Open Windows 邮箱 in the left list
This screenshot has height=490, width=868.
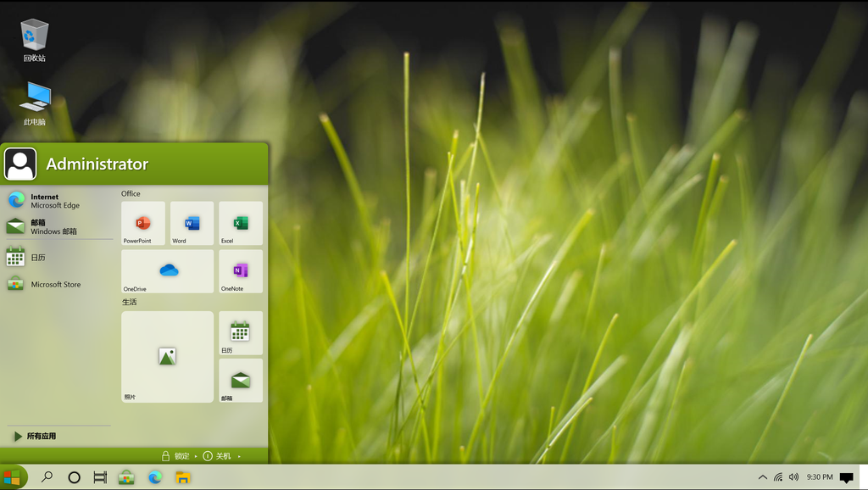point(55,226)
